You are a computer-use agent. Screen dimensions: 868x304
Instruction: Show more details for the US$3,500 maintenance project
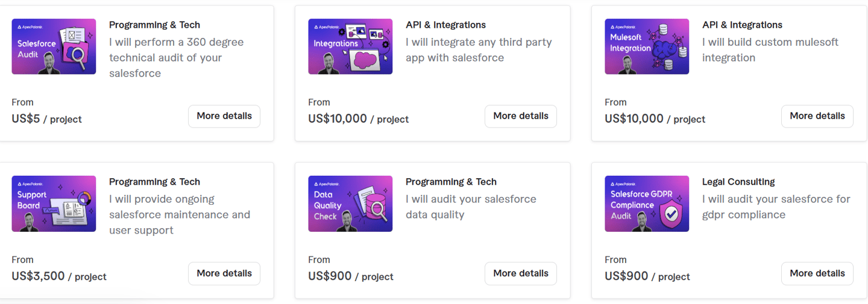pos(224,273)
